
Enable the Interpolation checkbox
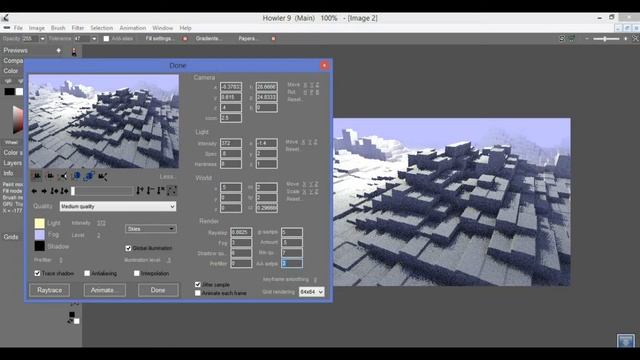[137, 273]
